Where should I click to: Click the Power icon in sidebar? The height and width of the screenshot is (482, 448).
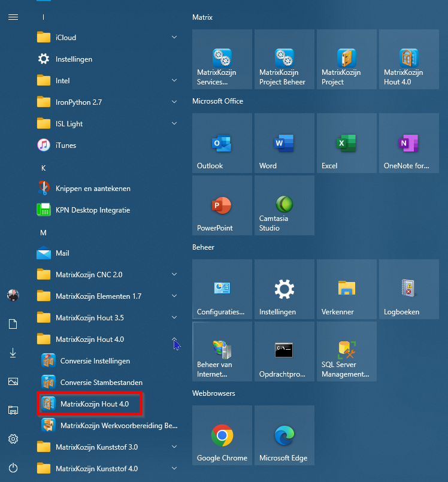tap(13, 468)
